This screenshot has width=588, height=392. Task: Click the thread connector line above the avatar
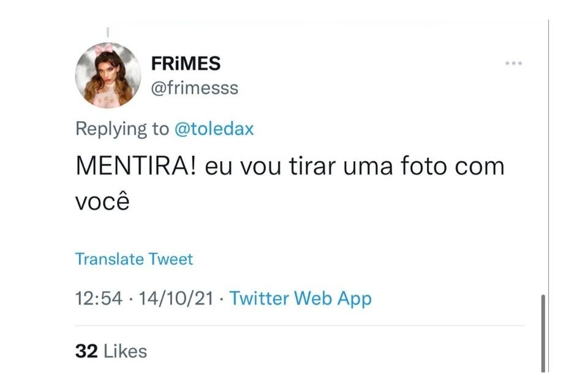(x=108, y=32)
